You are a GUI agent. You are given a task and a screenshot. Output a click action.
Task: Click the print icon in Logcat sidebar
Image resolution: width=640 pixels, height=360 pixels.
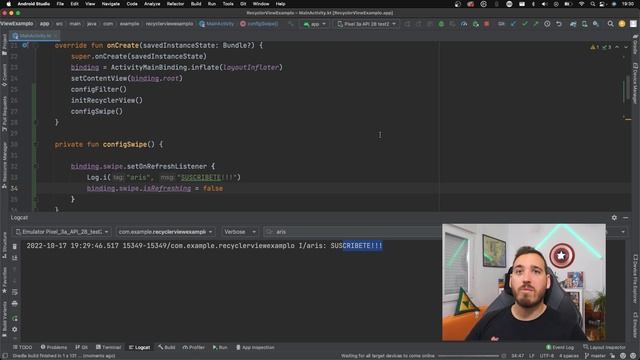click(x=15, y=304)
